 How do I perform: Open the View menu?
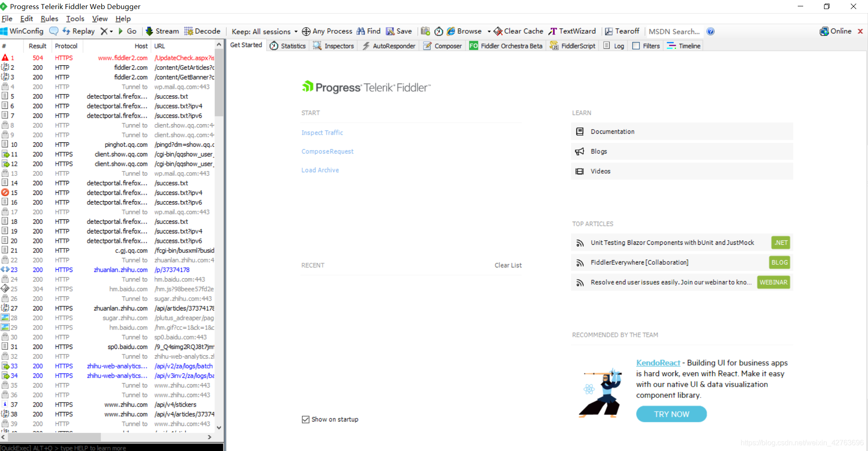click(x=100, y=19)
